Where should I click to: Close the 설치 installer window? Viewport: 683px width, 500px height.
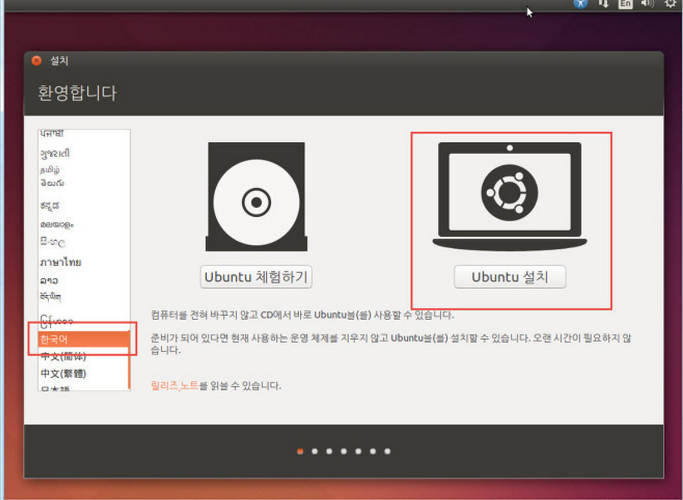click(x=37, y=61)
